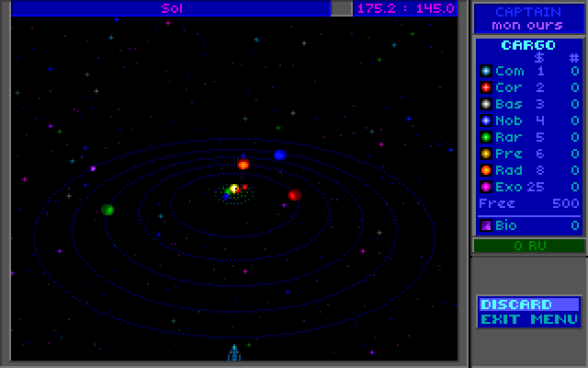The height and width of the screenshot is (368, 588).
Task: Select the dark red planet
Action: (x=295, y=195)
